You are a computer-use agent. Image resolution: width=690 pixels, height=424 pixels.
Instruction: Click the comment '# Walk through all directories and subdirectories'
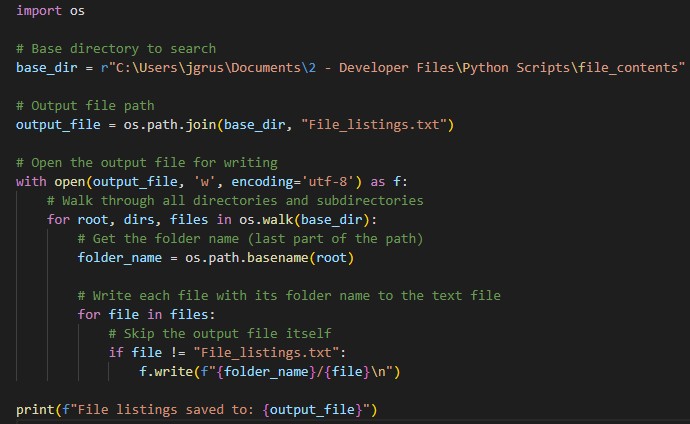pos(235,201)
